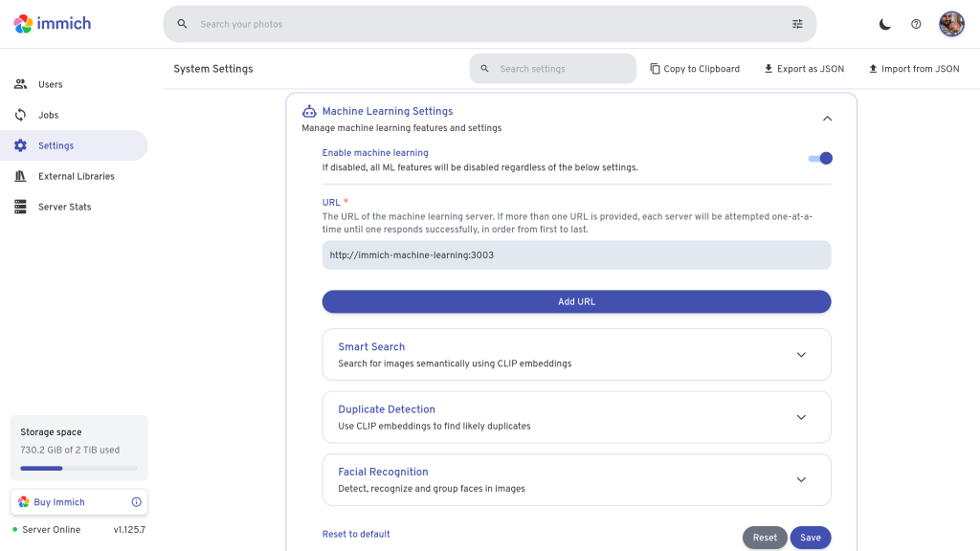Go to Users in sidebar

click(x=50, y=84)
